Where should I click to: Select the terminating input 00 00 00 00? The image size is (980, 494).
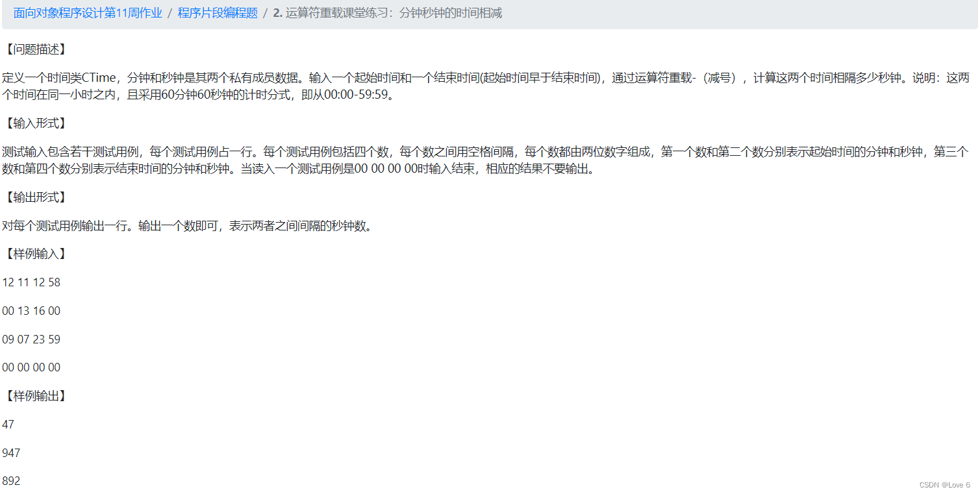30,367
